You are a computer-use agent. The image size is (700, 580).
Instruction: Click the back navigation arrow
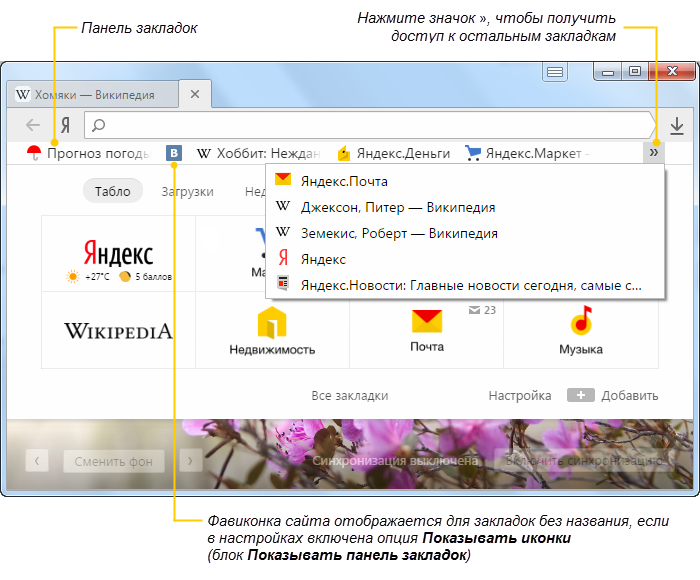click(x=33, y=125)
